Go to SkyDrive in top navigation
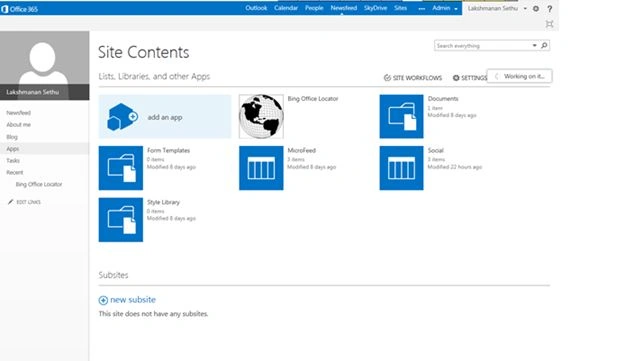The image size is (624, 361). (x=375, y=8)
